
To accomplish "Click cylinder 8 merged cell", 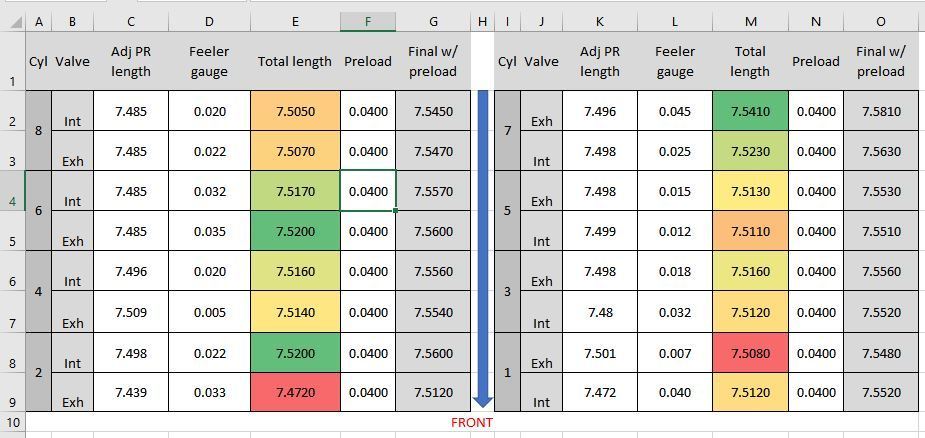I will [x=39, y=131].
